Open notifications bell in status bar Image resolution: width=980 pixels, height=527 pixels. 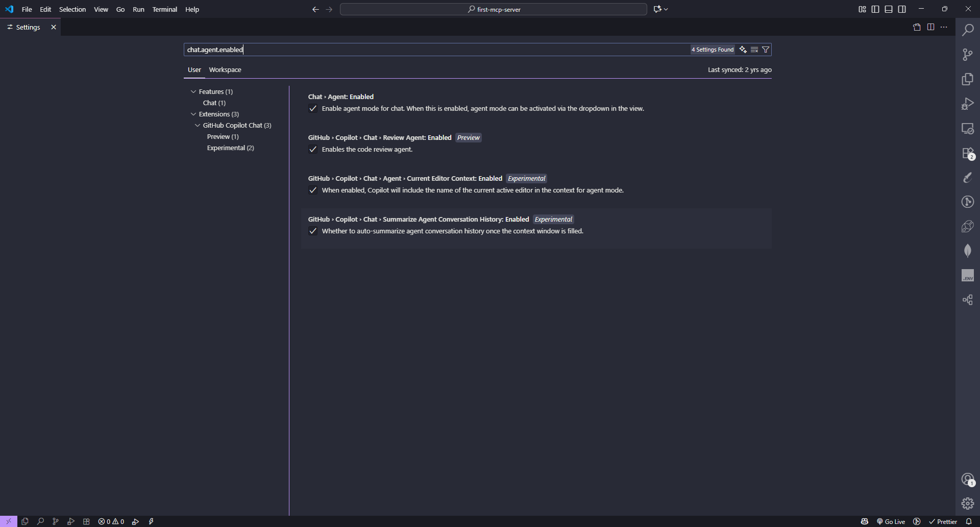point(969,521)
